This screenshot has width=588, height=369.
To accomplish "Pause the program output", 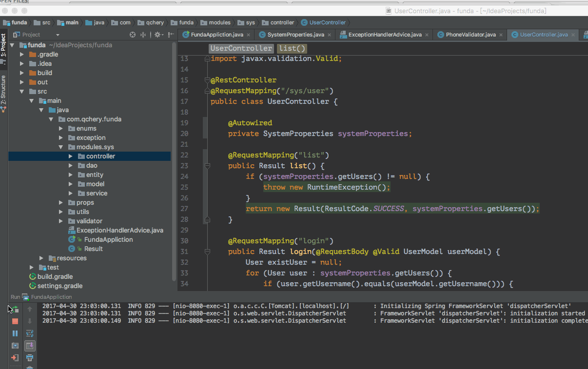I will pyautogui.click(x=15, y=333).
